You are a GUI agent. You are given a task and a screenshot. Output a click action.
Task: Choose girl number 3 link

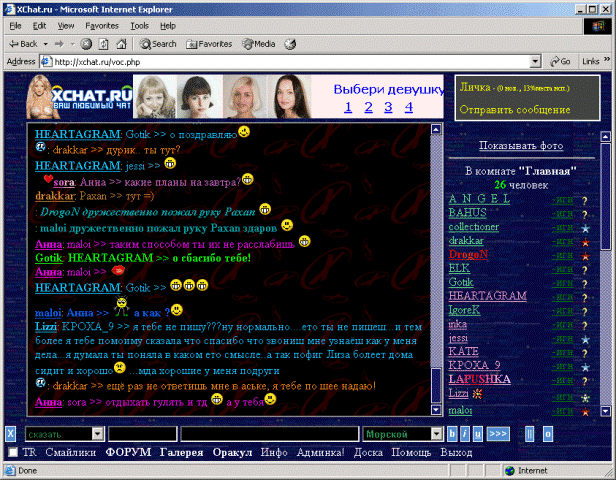[x=388, y=107]
